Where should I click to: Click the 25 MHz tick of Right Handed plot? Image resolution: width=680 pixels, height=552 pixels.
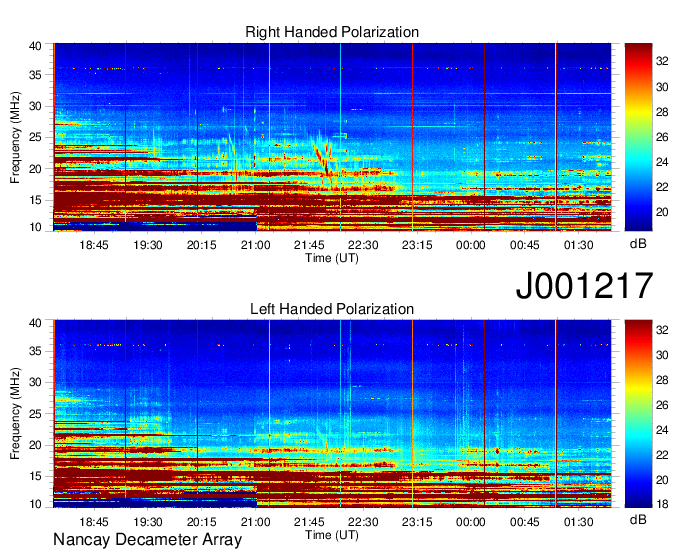tap(35, 138)
